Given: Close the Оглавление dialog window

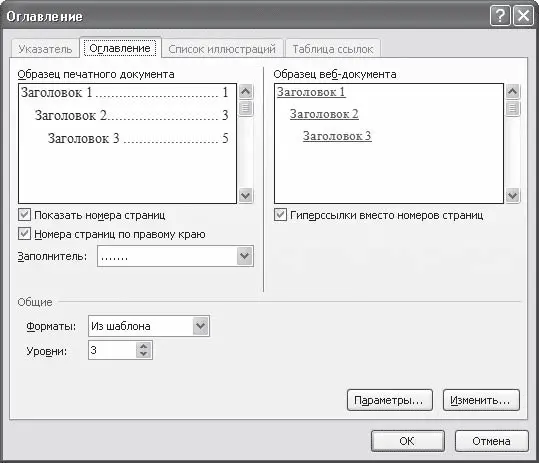Looking at the screenshot, I should pyautogui.click(x=523, y=16).
